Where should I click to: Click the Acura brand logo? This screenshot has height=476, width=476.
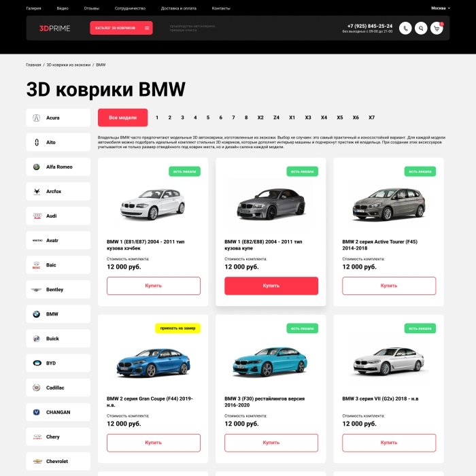37,118
